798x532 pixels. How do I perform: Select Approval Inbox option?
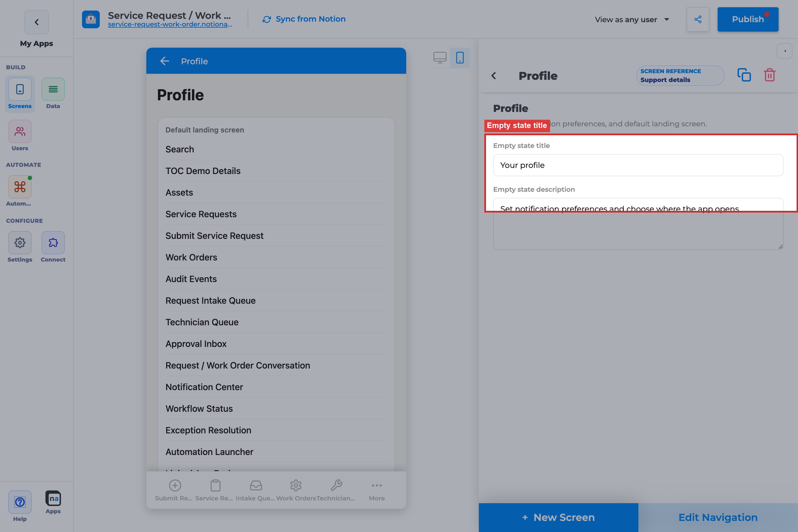point(276,344)
